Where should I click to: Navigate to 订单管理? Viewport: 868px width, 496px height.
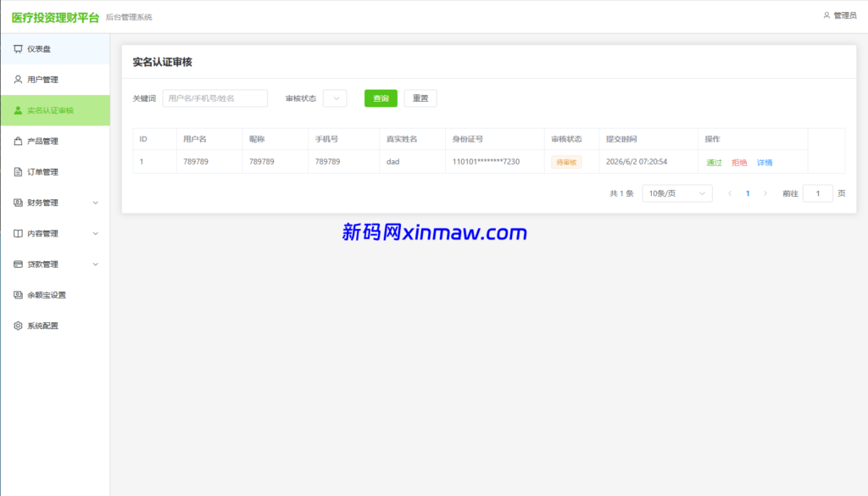[x=55, y=171]
